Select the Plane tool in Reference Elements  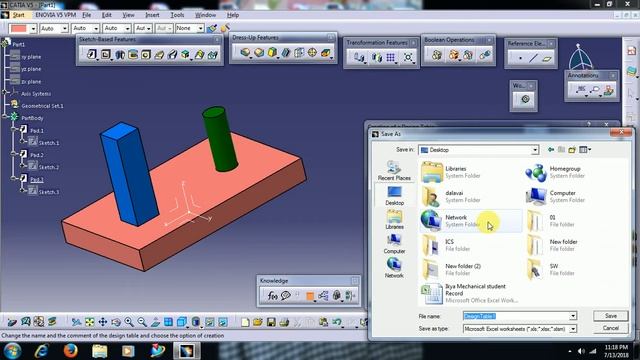(x=547, y=58)
